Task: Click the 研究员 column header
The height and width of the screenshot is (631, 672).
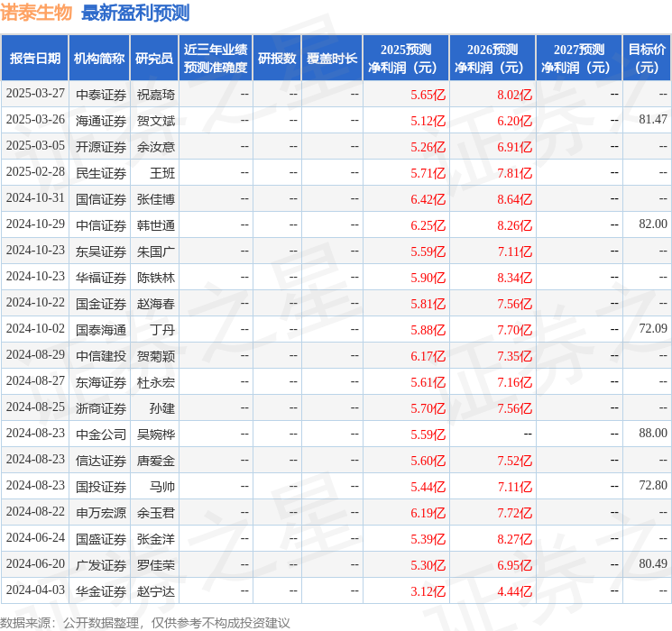Action: click(154, 59)
